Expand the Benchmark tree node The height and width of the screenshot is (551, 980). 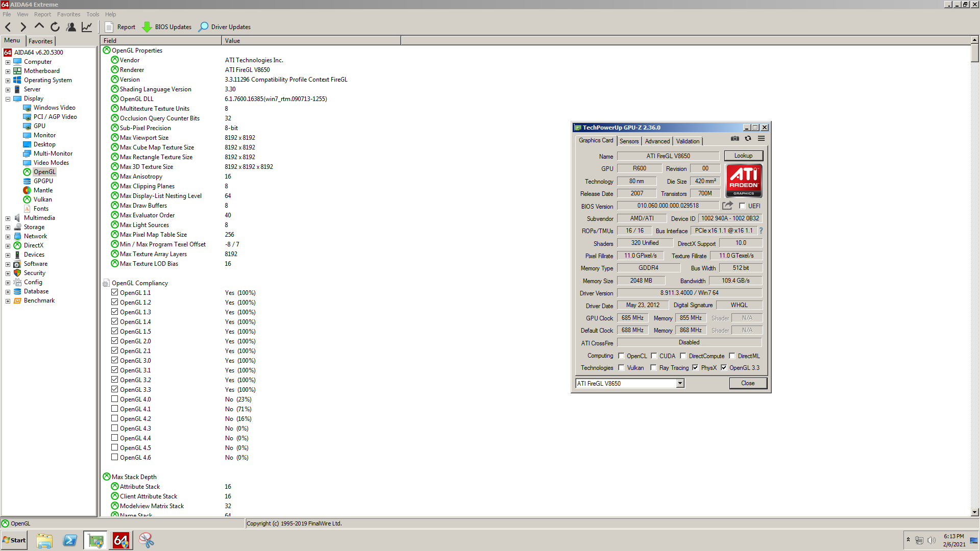click(8, 301)
